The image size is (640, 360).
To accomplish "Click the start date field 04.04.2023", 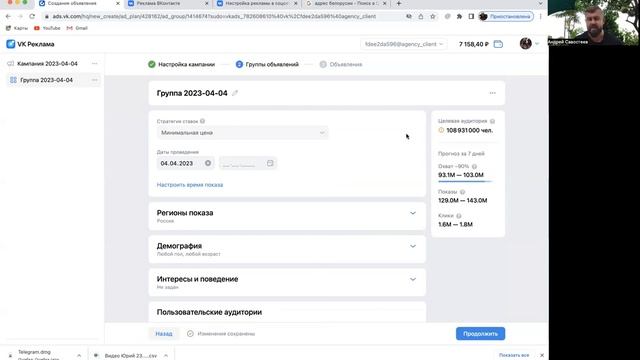I will coord(185,163).
